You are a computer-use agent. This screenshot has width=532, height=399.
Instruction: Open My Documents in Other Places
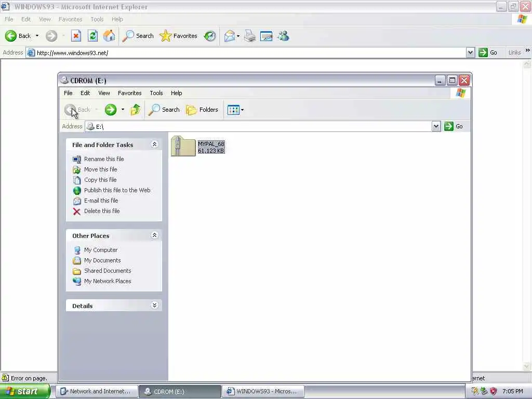coord(102,260)
